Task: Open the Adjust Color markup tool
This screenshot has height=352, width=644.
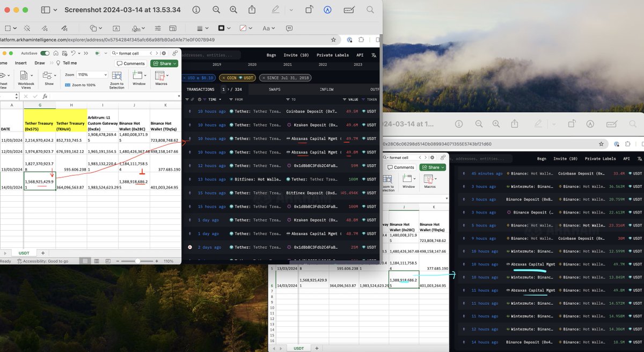Action: point(158,28)
